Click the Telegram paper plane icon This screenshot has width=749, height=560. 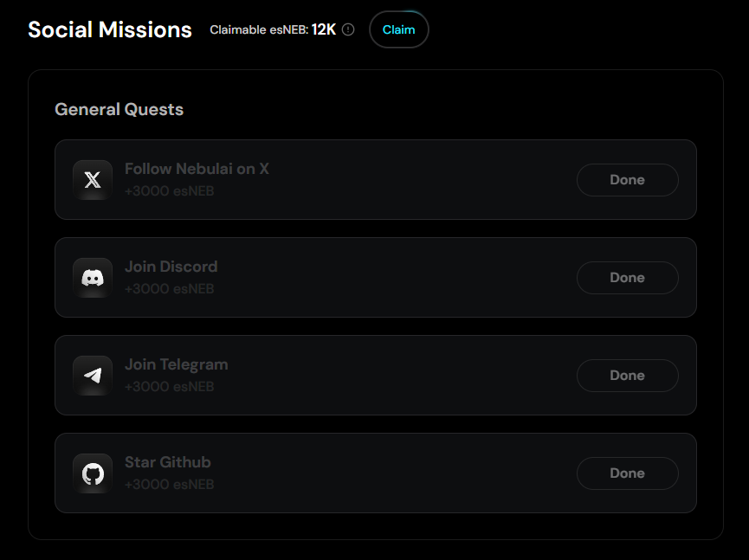93,376
